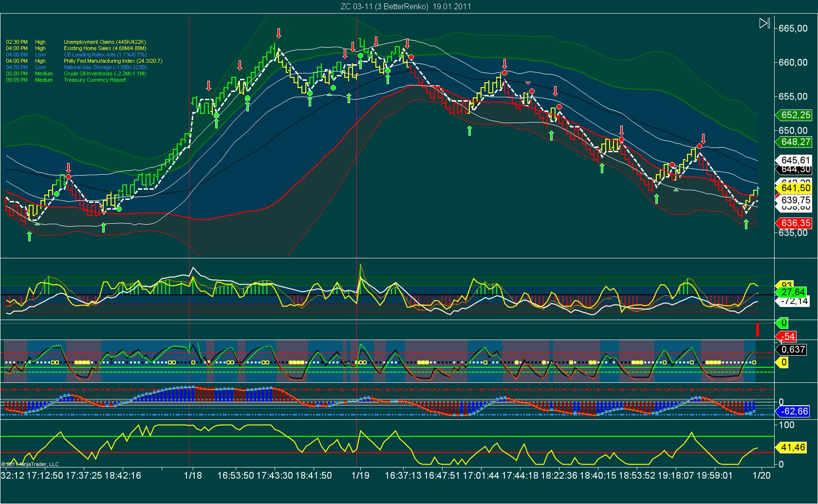
Task: Click the 16:53:50 time axis label
Action: 236,475
